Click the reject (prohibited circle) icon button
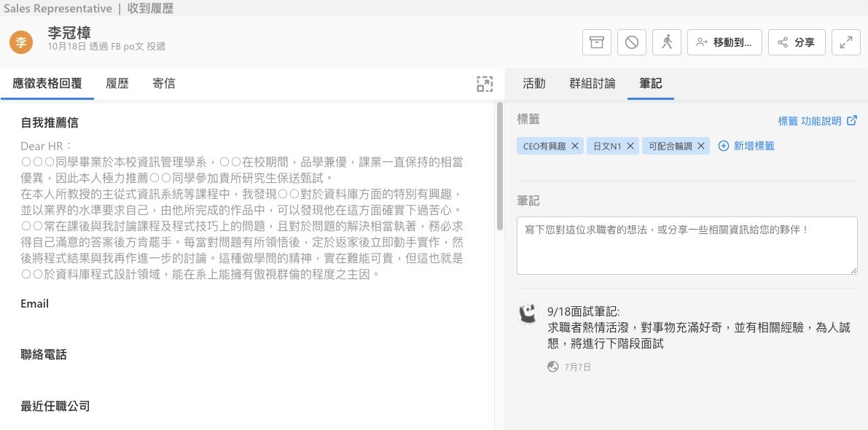The height and width of the screenshot is (430, 868). point(632,42)
